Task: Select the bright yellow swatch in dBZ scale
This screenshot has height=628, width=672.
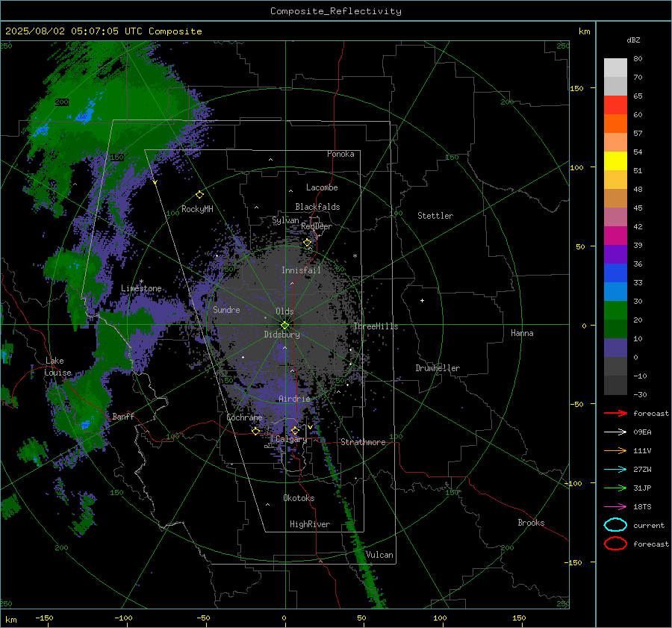Action: 615,161
